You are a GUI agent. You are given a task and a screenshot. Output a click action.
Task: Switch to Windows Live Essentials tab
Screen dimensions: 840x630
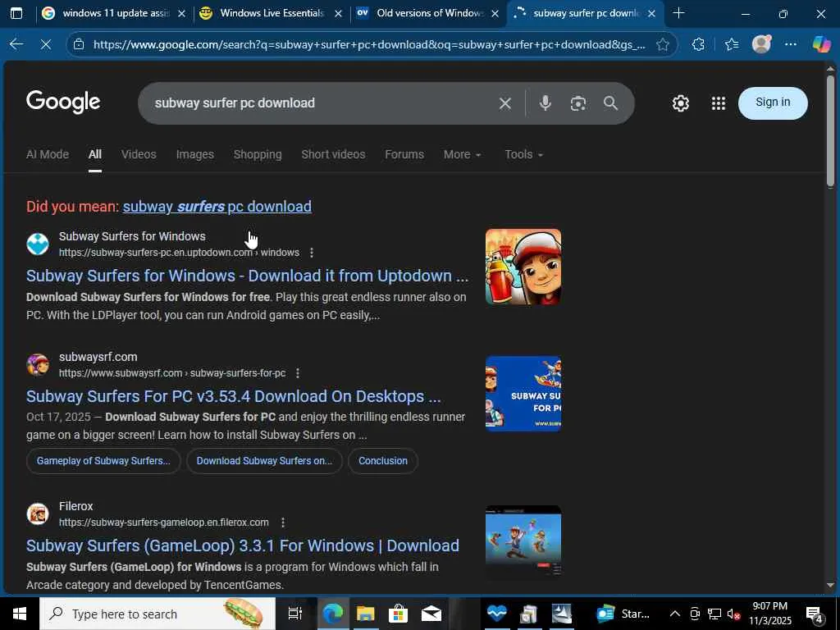click(271, 13)
